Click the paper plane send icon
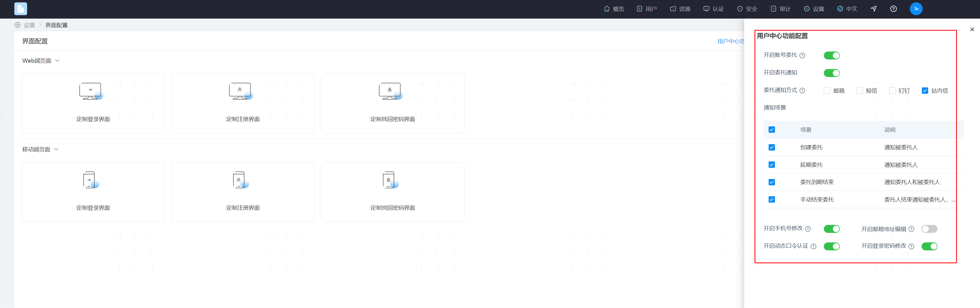Image resolution: width=980 pixels, height=308 pixels. [874, 9]
